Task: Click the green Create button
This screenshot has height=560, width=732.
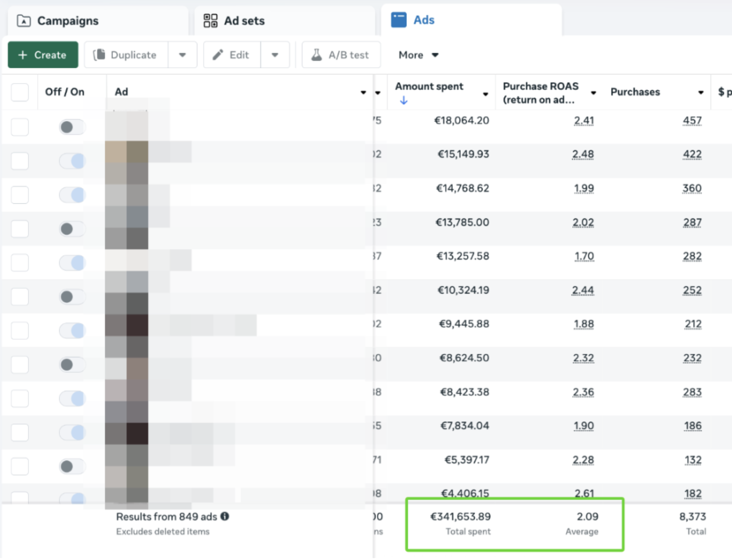Action: (x=43, y=55)
